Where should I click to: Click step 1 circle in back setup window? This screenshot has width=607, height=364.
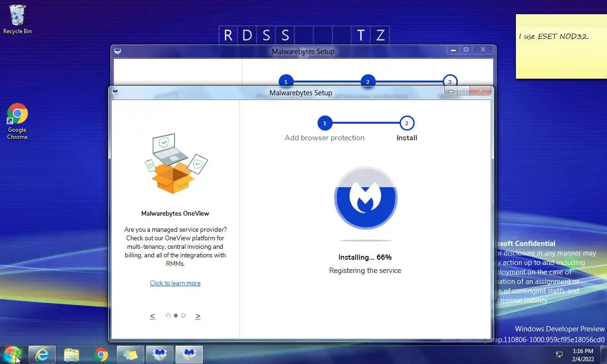tap(285, 81)
